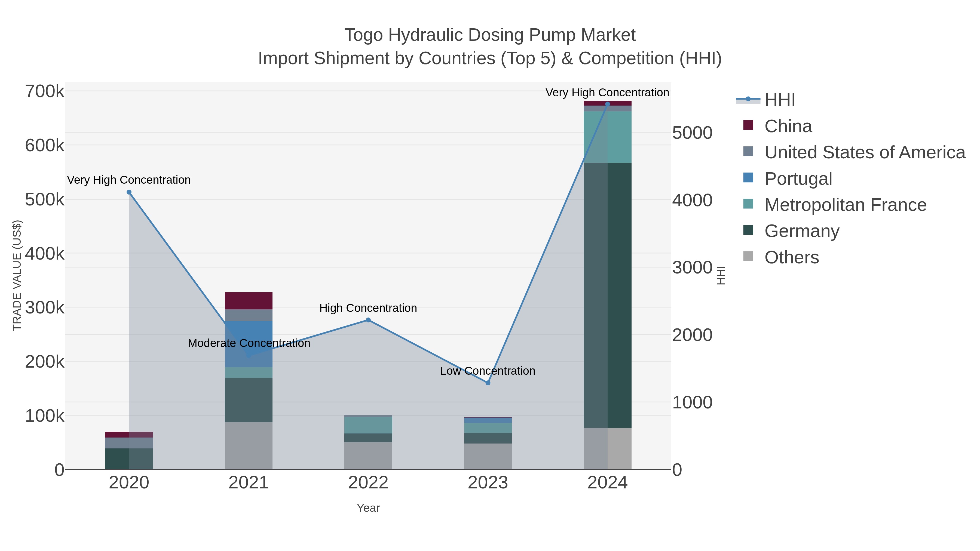Toggle the China legend entry
This screenshot has width=980, height=551.
point(777,126)
